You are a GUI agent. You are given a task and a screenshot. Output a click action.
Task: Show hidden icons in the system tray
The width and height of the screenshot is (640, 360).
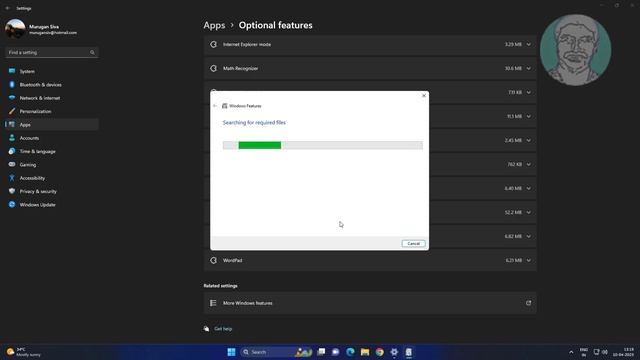point(571,352)
